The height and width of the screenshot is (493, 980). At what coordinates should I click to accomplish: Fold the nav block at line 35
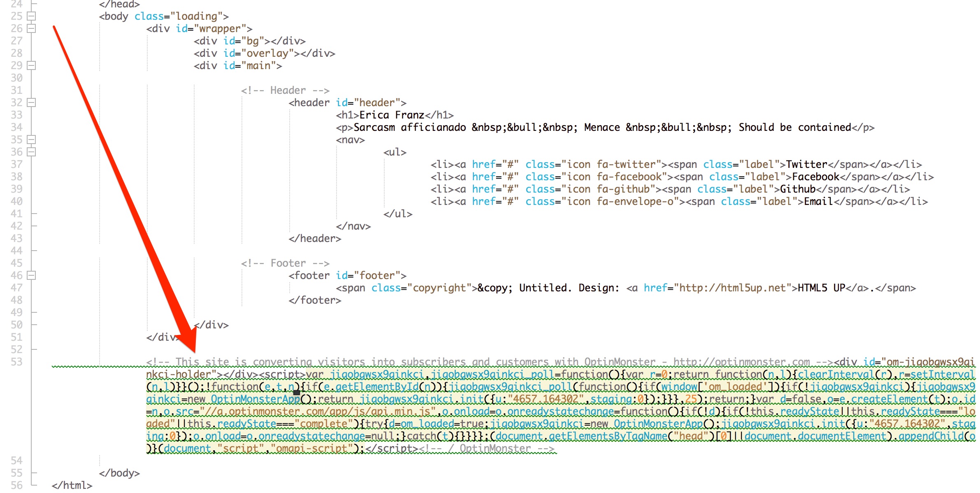point(31,140)
